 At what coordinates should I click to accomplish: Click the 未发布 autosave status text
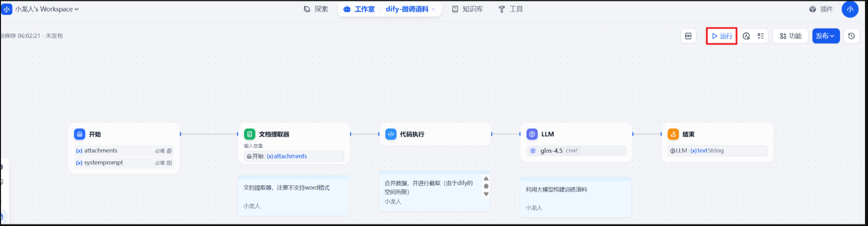(54, 36)
